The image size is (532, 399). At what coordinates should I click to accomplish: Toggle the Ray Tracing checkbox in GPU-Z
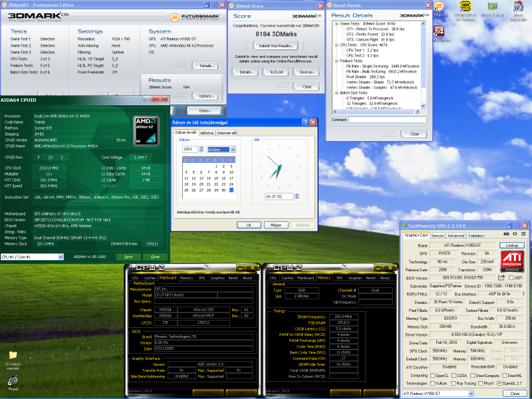coord(453,383)
